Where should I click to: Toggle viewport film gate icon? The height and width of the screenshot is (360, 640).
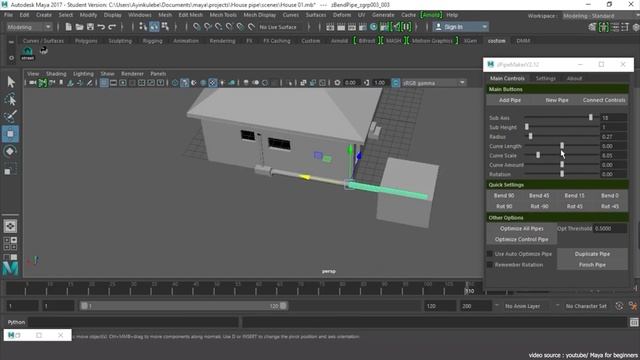coord(113,83)
